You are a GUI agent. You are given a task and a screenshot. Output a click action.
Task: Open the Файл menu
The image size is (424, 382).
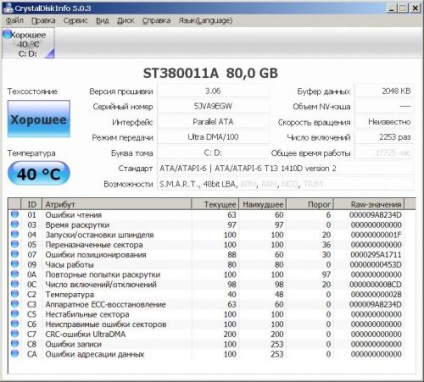14,21
